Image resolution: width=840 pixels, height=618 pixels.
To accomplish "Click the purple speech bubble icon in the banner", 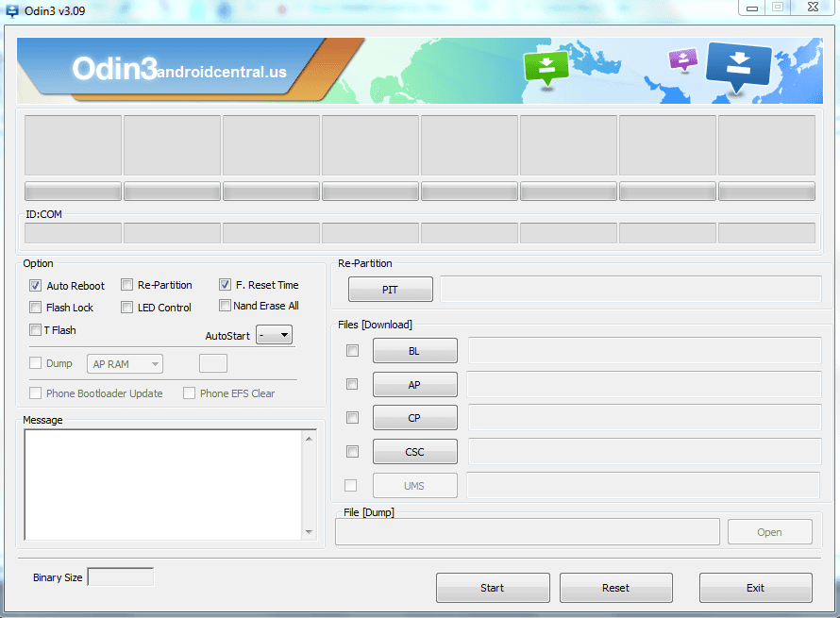I will click(x=681, y=58).
